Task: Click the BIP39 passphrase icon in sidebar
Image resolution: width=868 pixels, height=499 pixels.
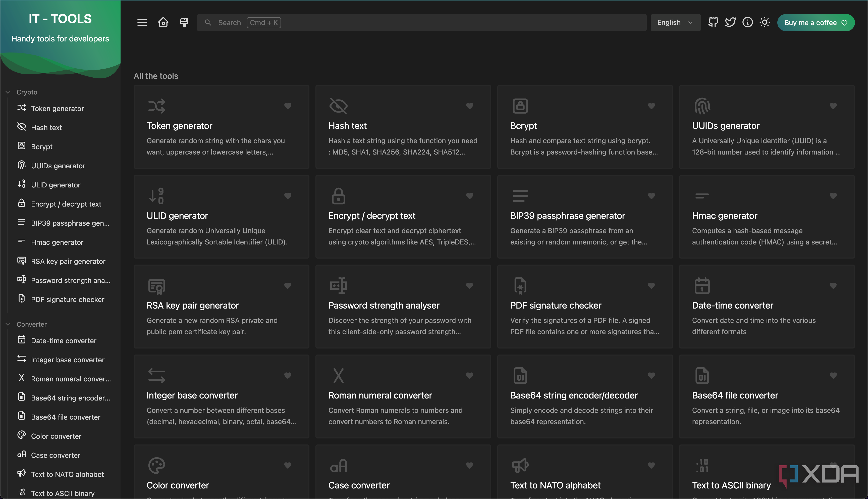Action: [22, 222]
